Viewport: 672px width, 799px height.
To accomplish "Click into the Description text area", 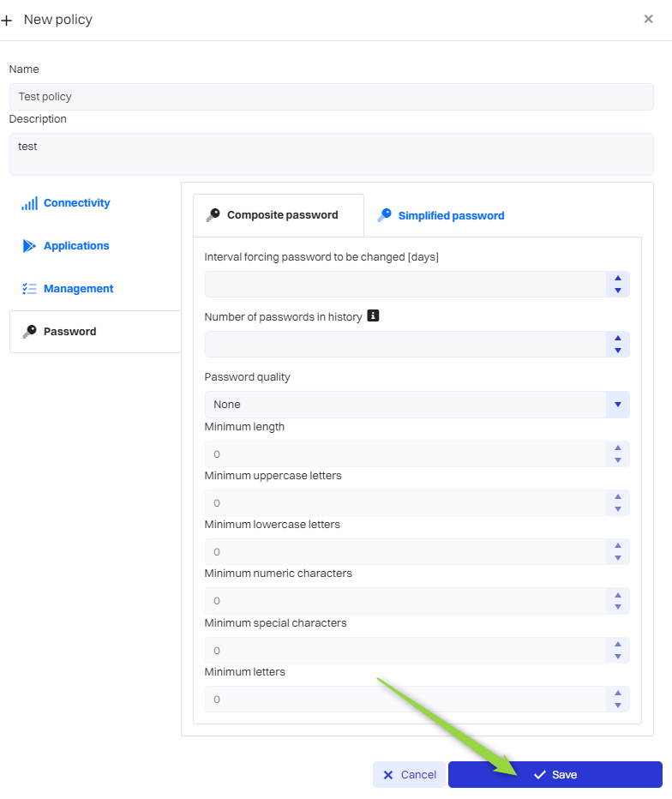I will (x=331, y=154).
